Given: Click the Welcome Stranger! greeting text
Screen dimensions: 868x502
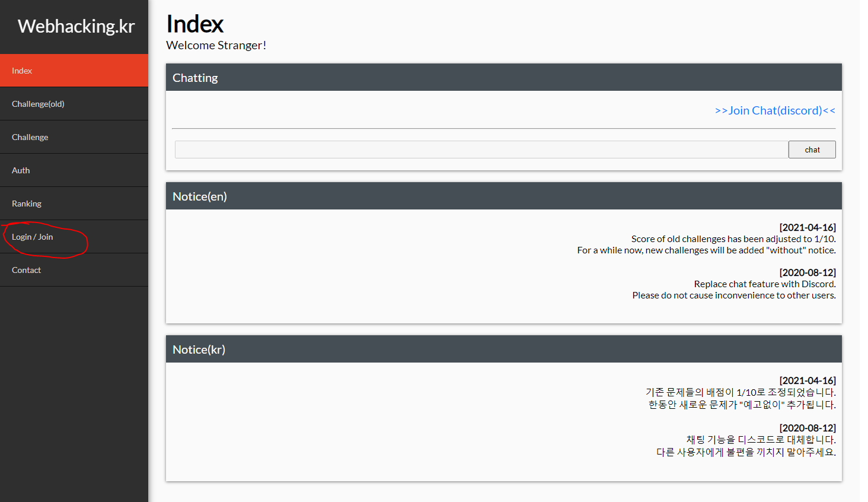Looking at the screenshot, I should point(216,45).
